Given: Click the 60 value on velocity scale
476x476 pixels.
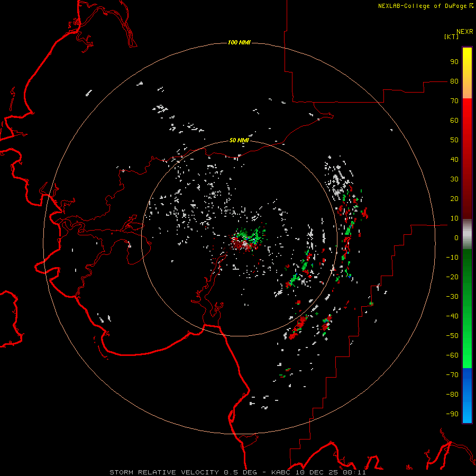Looking at the screenshot, I should coord(454,121).
